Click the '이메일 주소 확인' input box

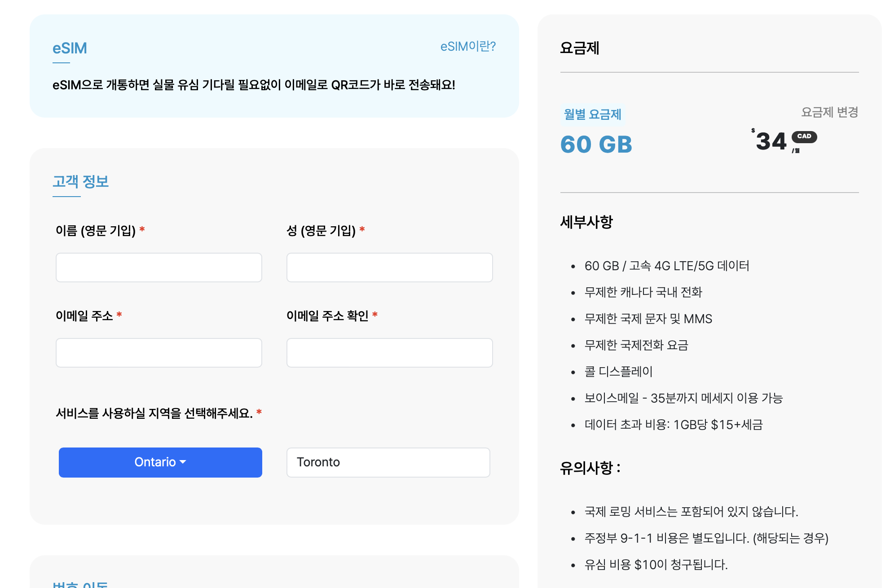coord(389,353)
